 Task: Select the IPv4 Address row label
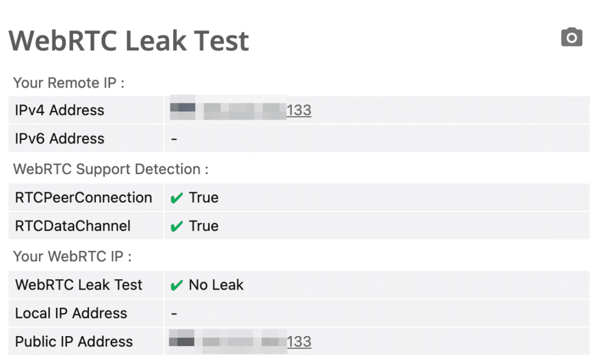60,110
